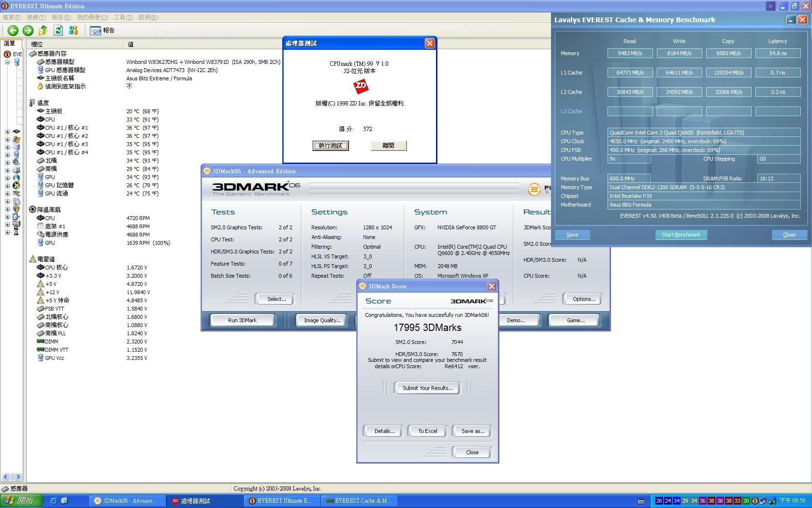
Task: Expand the Multimedia node in the tree
Action: click(7, 163)
